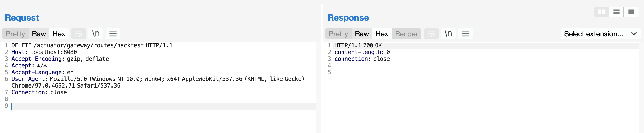Open Request panel hamburger options menu
This screenshot has width=644, height=133.
click(x=113, y=33)
